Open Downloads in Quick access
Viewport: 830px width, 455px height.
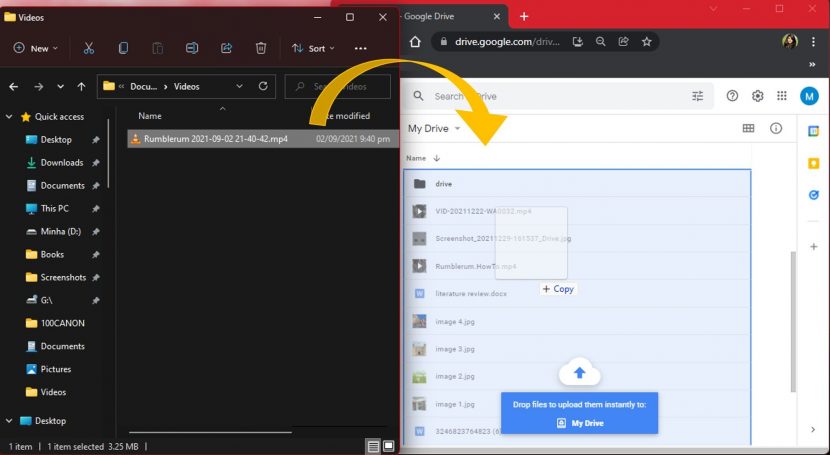(61, 162)
